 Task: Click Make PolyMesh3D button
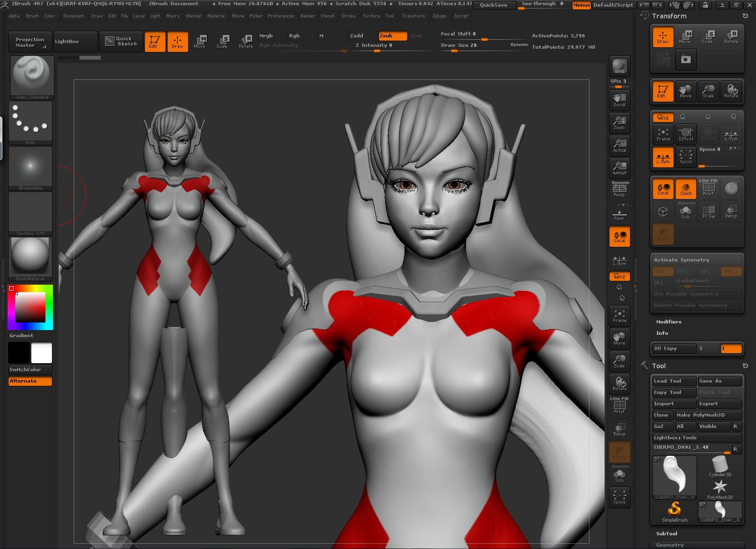708,415
